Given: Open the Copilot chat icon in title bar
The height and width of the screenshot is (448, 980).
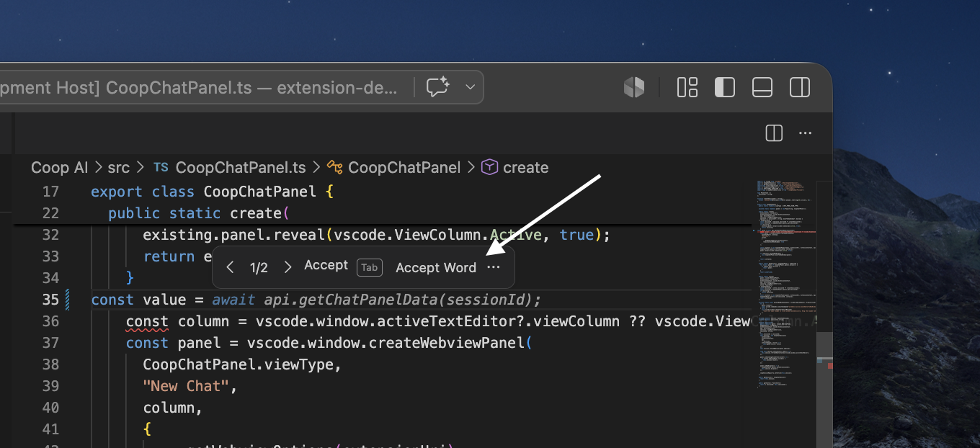Looking at the screenshot, I should click(x=437, y=87).
